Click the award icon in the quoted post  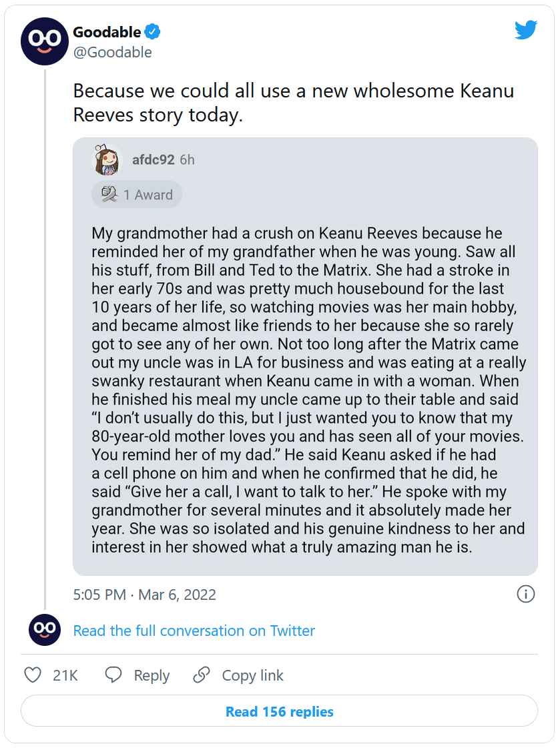[109, 195]
